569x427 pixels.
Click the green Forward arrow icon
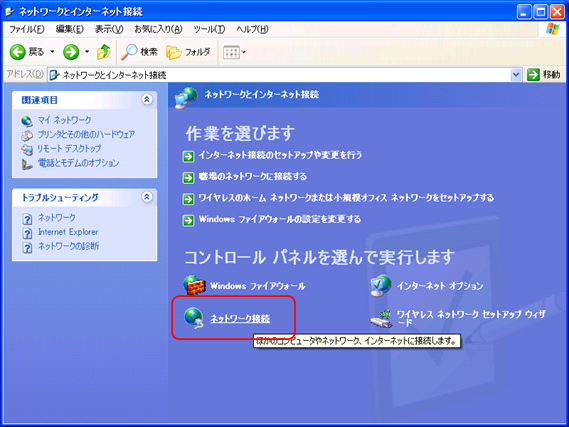coord(71,52)
